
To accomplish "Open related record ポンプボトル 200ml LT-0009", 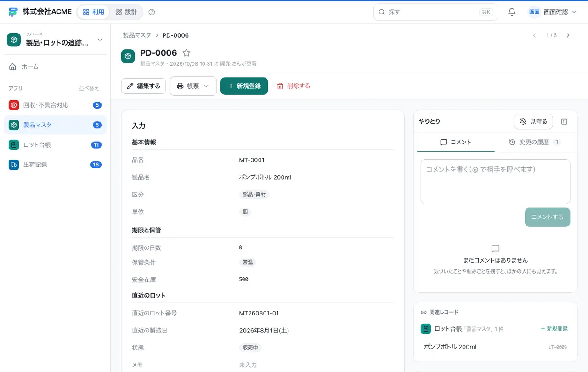I will click(495, 347).
